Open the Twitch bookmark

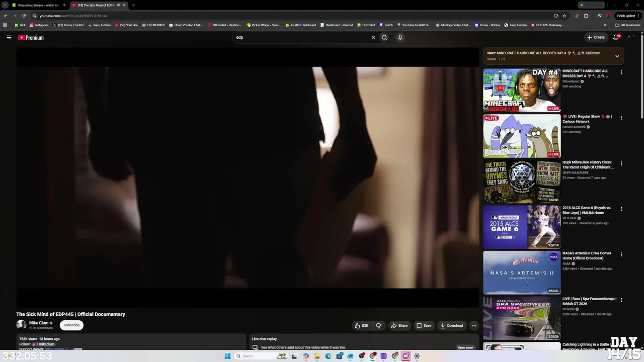click(x=386, y=25)
